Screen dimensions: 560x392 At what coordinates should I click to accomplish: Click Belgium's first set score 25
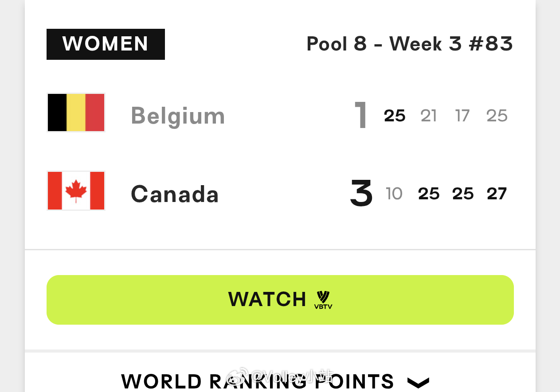click(x=395, y=116)
